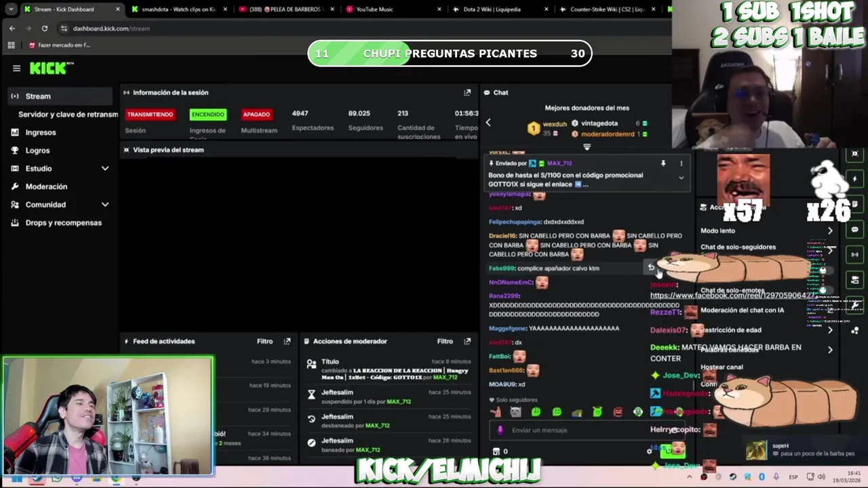The image size is (868, 488).
Task: Click the connected-dots icon in right rail
Action: coord(855,330)
